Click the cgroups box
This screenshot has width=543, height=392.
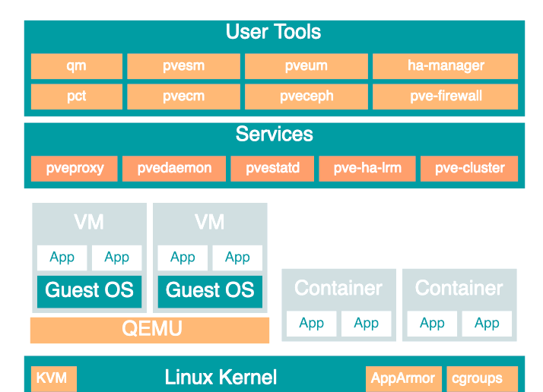point(482,379)
